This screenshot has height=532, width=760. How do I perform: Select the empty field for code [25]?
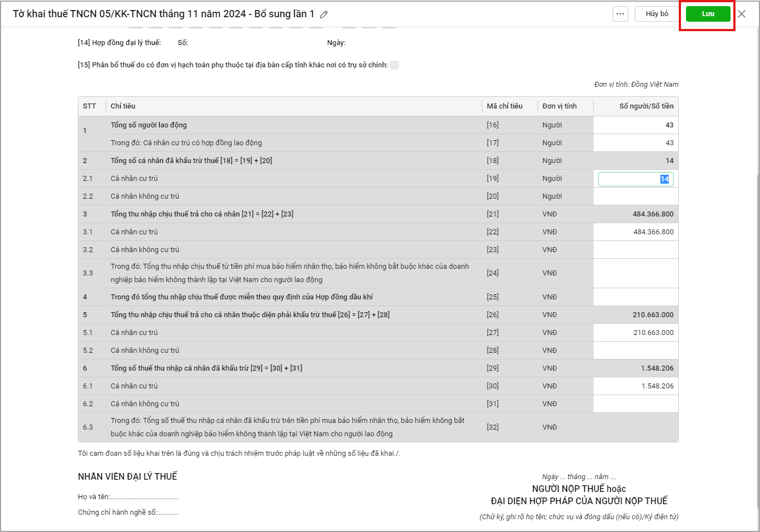point(635,297)
